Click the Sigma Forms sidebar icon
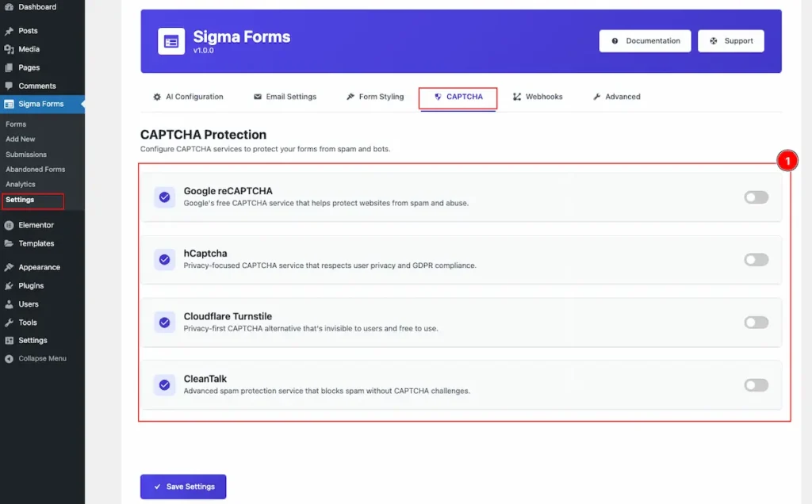The width and height of the screenshot is (812, 504). click(9, 104)
